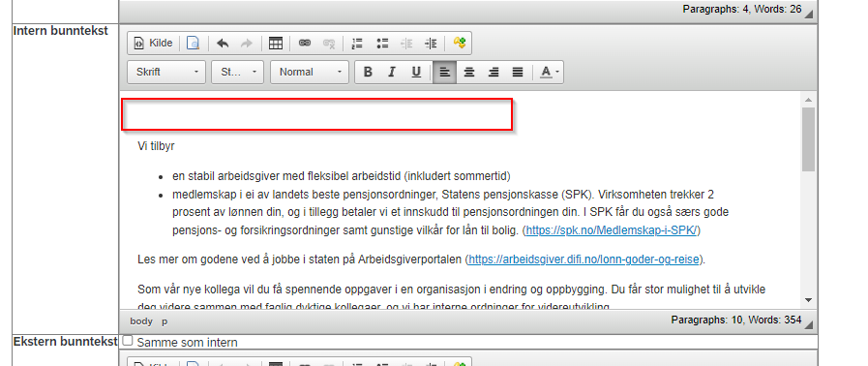This screenshot has height=366, width=868.
Task: Open the text color picker
Action: point(549,72)
